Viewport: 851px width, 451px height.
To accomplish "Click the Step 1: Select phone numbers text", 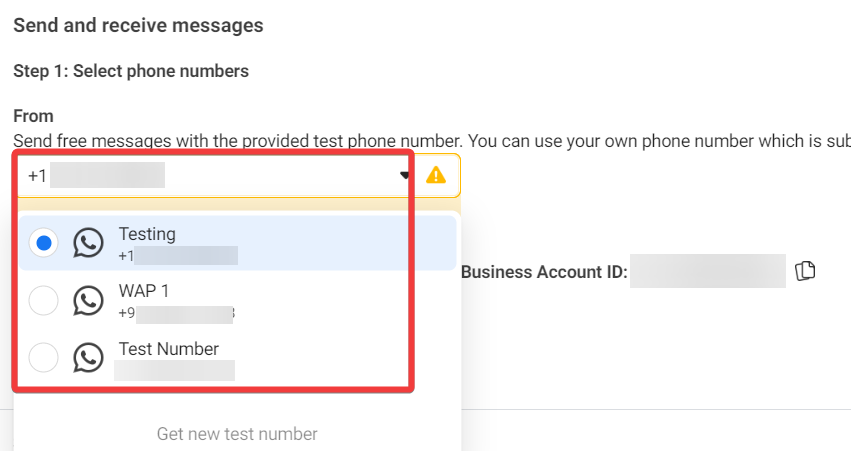I will (x=131, y=71).
